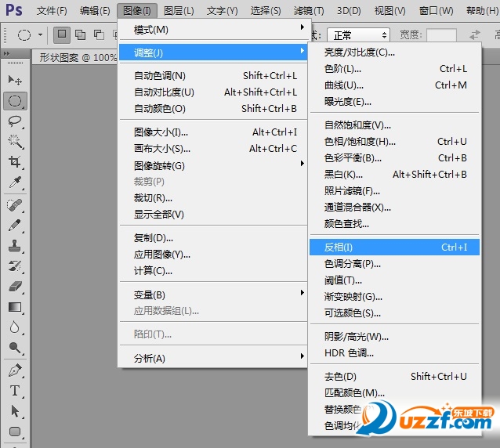Open the 文字(Y) menu
This screenshot has height=448, width=500.
[x=222, y=11]
